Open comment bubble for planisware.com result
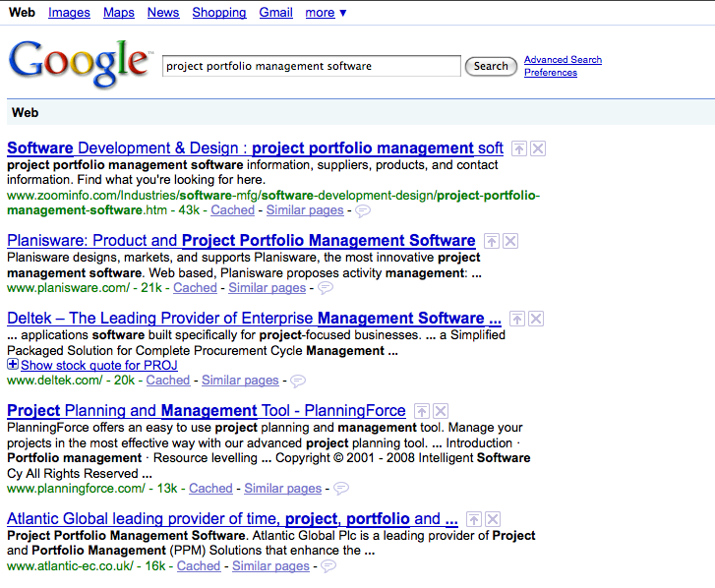 pyautogui.click(x=326, y=288)
